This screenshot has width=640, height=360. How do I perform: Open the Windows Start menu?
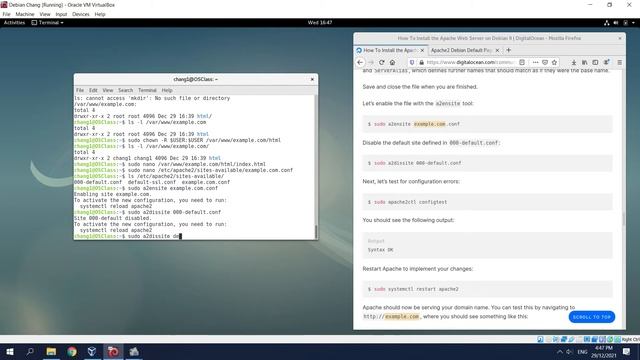[x=10, y=351]
